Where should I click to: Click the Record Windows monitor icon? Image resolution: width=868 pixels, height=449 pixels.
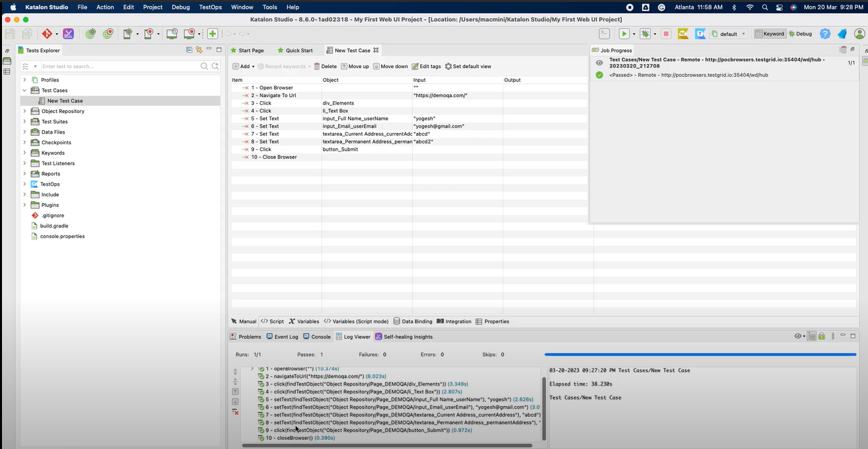point(189,34)
